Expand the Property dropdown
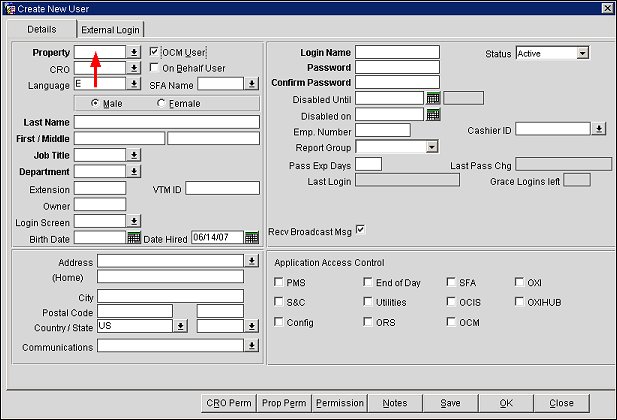The image size is (617, 420). (x=134, y=52)
